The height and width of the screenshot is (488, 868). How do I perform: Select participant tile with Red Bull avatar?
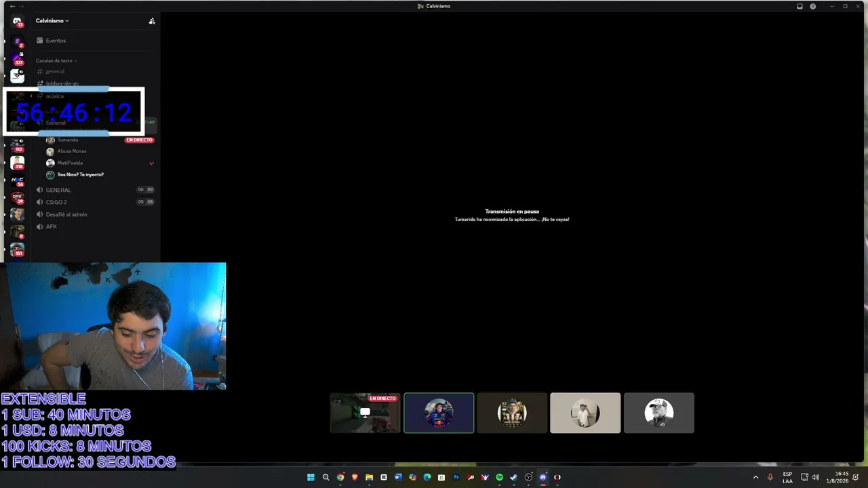point(439,413)
